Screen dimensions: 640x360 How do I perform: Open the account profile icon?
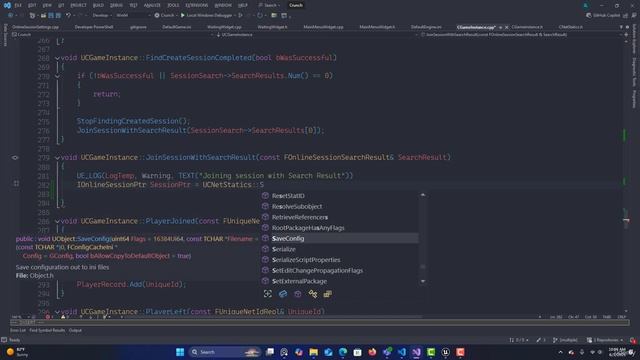pos(585,6)
